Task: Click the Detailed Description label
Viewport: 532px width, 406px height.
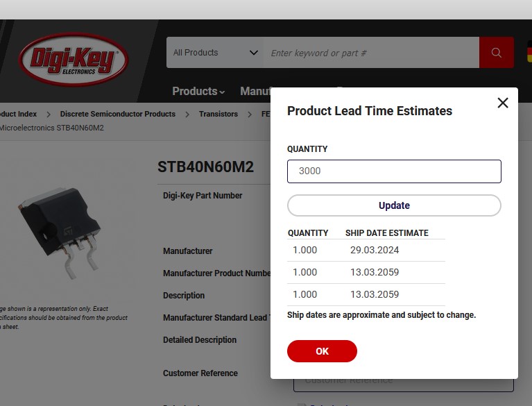Action: point(200,340)
